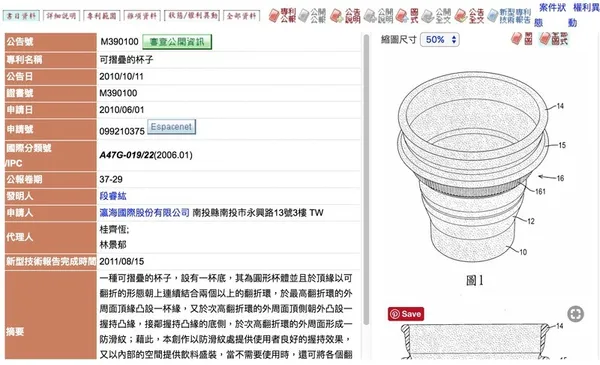Open the 公告全文 full text icon

click(x=470, y=16)
